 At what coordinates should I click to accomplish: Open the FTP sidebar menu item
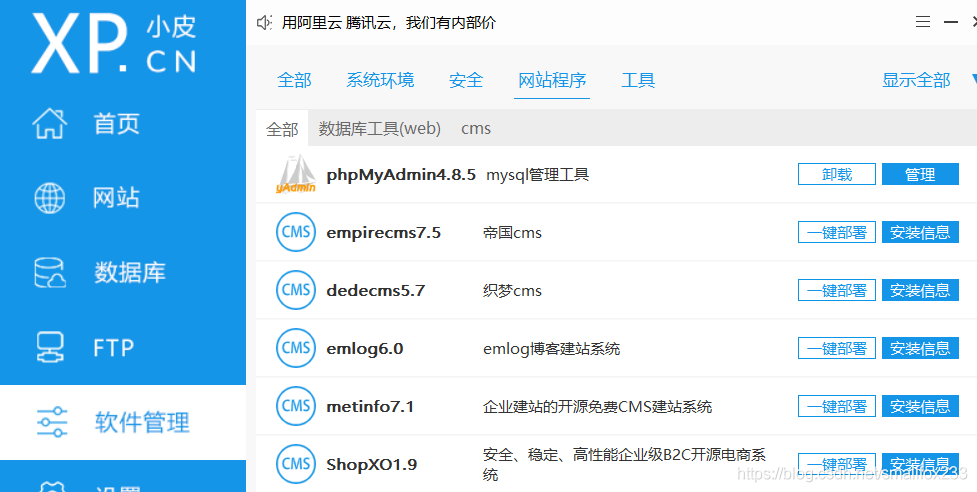pyautogui.click(x=123, y=348)
